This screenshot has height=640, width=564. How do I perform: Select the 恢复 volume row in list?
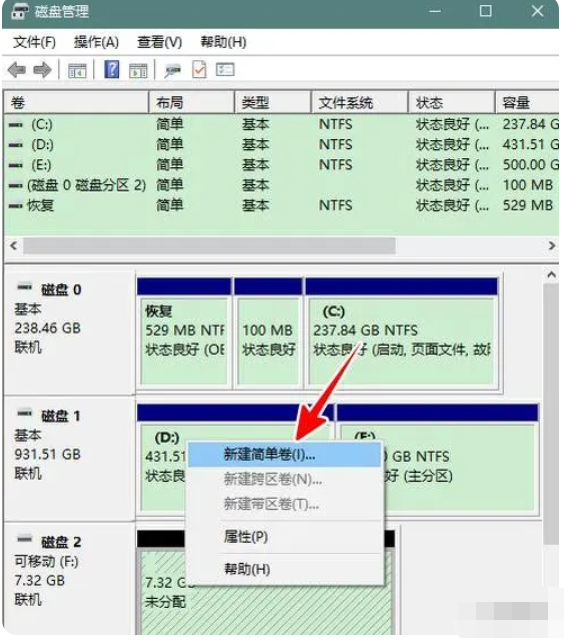(x=282, y=205)
